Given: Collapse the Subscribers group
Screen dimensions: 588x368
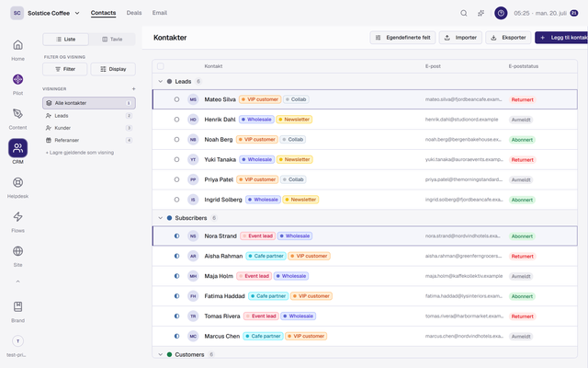Looking at the screenshot, I should pos(161,218).
